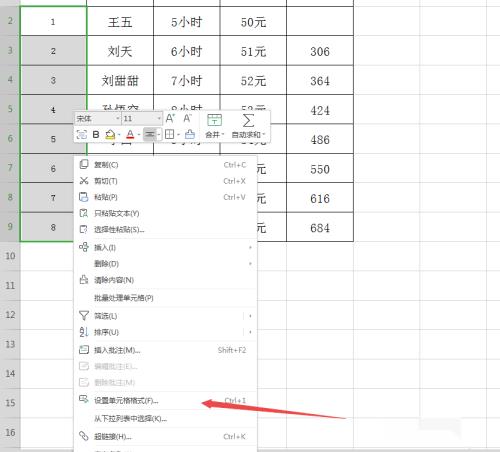Choose 从下拉列表中选择(K) from the context menu

[165, 418]
